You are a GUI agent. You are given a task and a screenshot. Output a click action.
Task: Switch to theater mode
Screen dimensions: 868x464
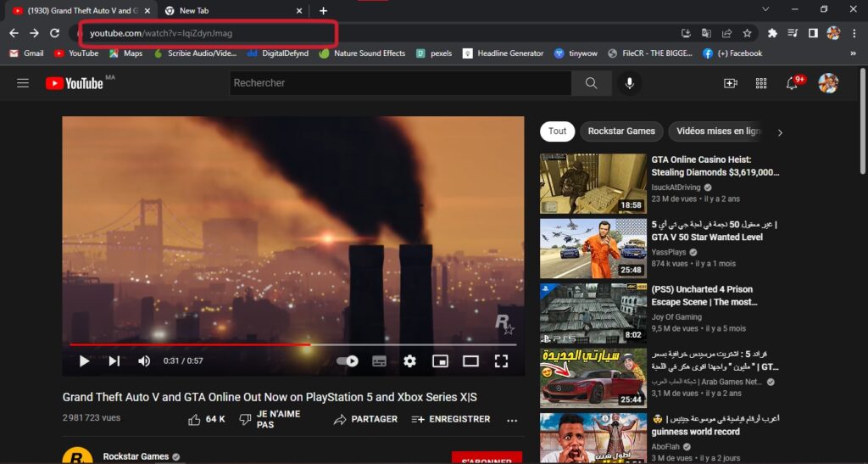pyautogui.click(x=470, y=361)
